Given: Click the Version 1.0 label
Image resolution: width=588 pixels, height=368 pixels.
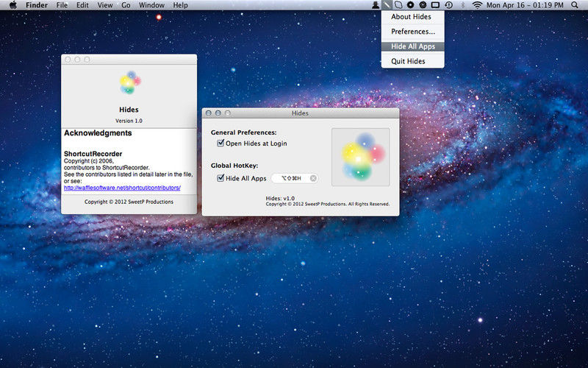Looking at the screenshot, I should tap(129, 121).
